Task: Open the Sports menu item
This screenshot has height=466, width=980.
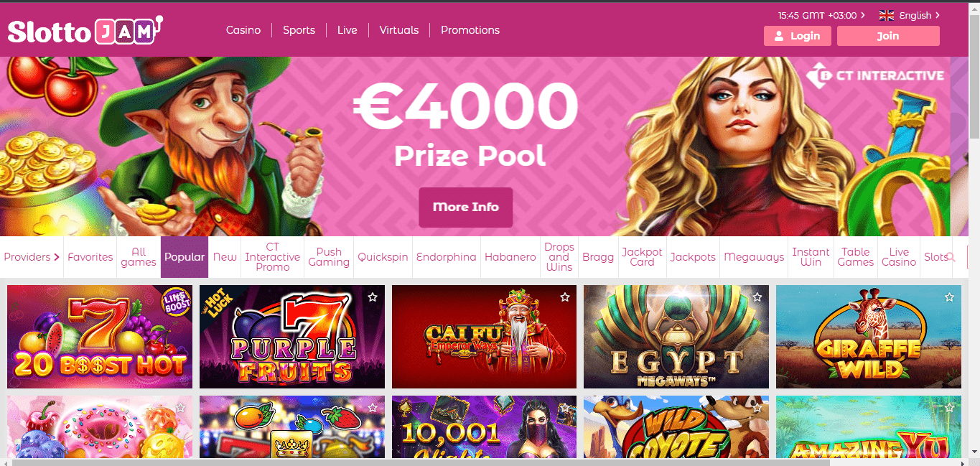Action: [299, 30]
